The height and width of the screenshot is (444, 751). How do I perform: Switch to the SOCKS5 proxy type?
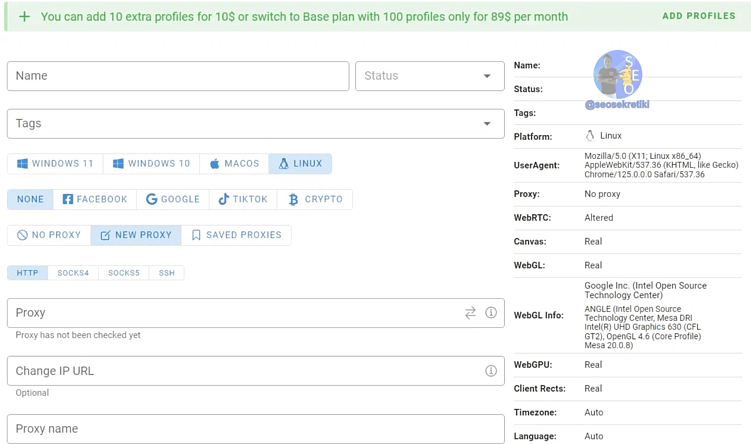pos(124,273)
